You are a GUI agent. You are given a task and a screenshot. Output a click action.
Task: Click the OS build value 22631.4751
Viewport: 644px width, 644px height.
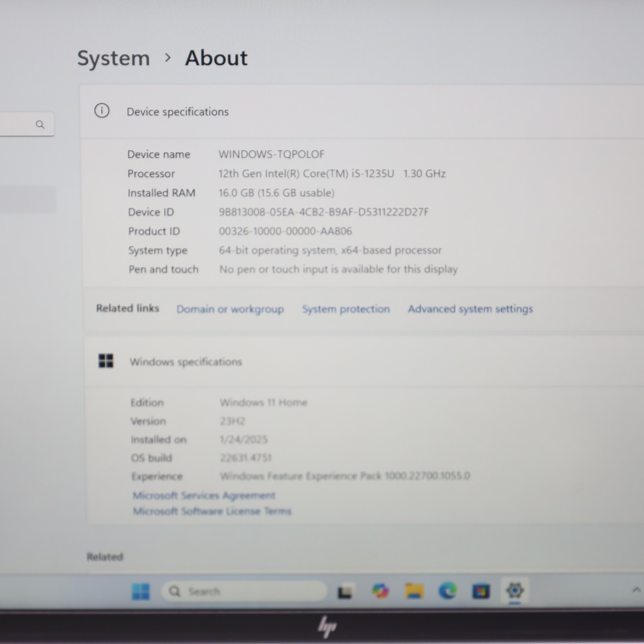point(246,458)
